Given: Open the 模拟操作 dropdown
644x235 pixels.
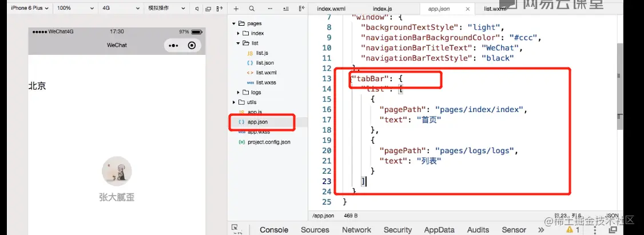Looking at the screenshot, I should point(166,8).
